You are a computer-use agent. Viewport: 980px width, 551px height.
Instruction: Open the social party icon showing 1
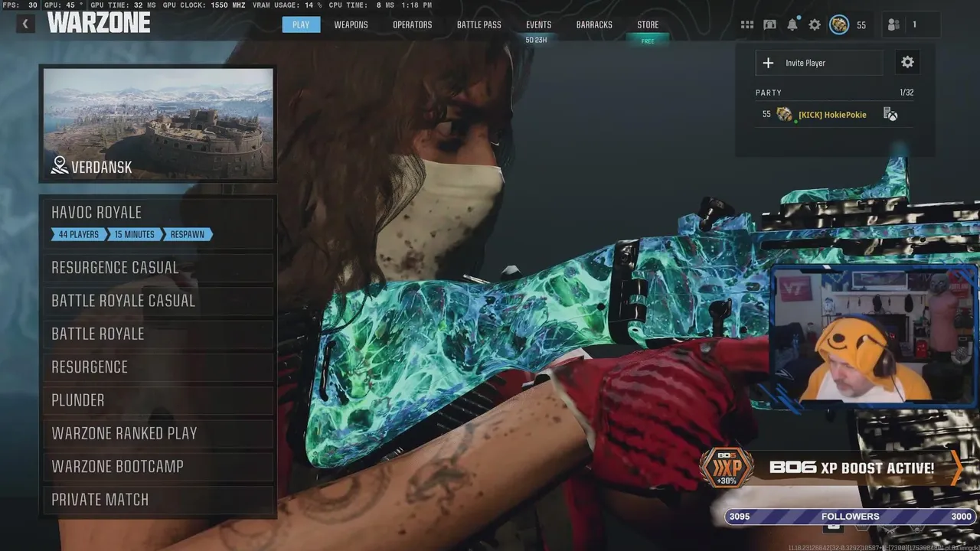(x=893, y=24)
